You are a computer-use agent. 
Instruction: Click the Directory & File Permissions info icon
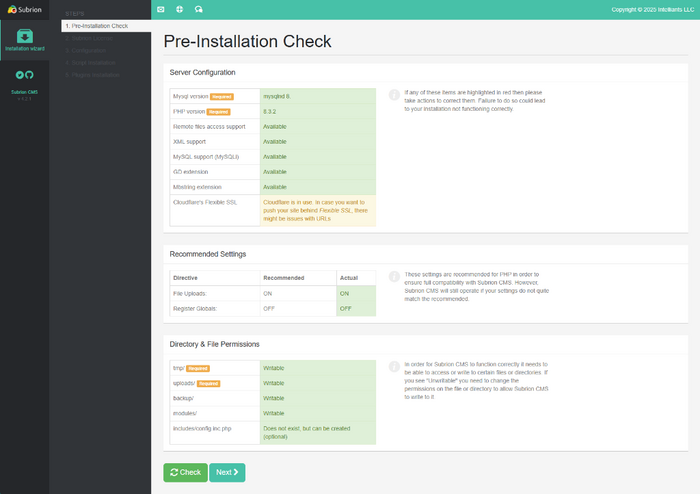click(394, 366)
